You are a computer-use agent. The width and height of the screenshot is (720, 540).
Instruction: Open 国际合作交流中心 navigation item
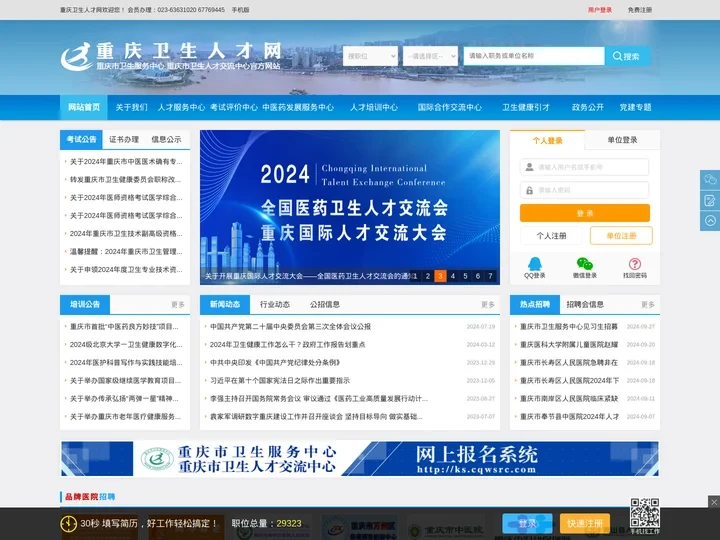coord(450,107)
